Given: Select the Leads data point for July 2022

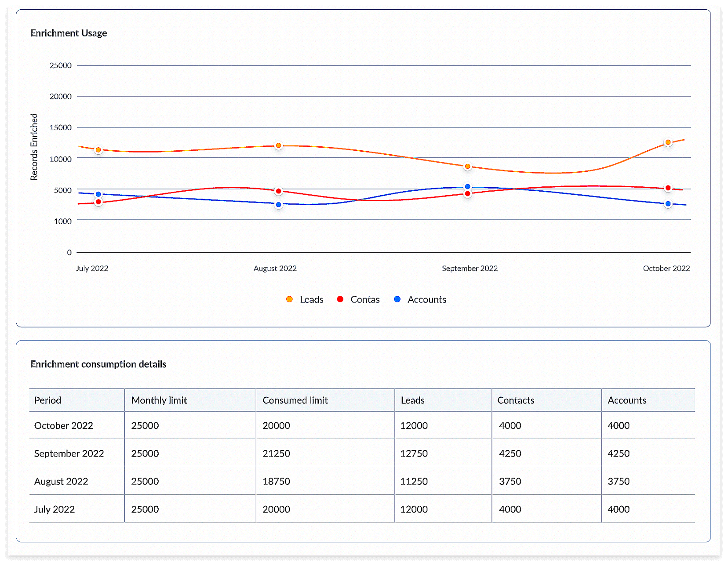Looking at the screenshot, I should coord(98,150).
